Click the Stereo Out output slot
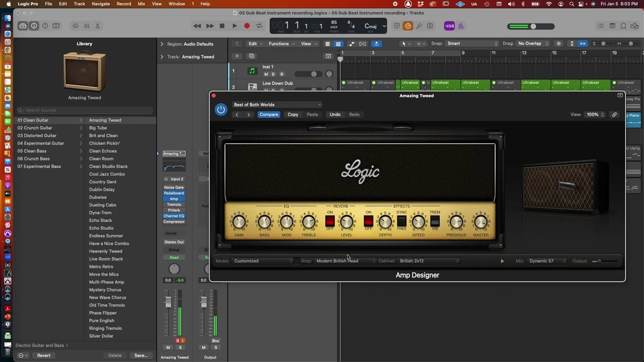Image resolution: width=644 pixels, height=362 pixels. pyautogui.click(x=174, y=242)
